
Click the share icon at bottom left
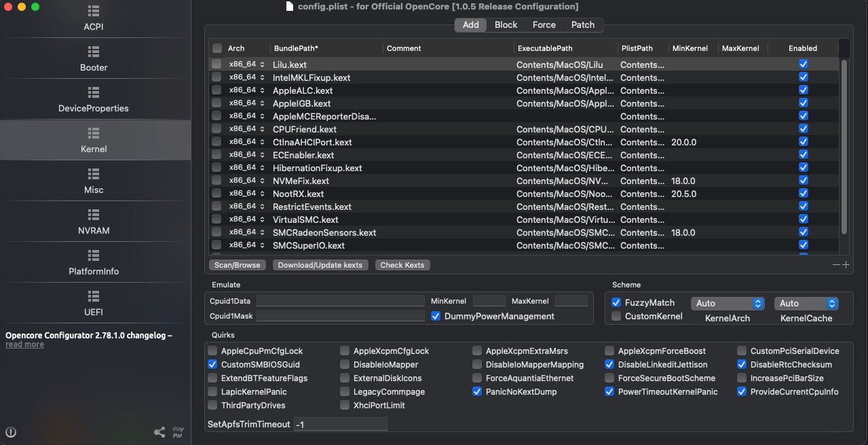click(x=159, y=432)
